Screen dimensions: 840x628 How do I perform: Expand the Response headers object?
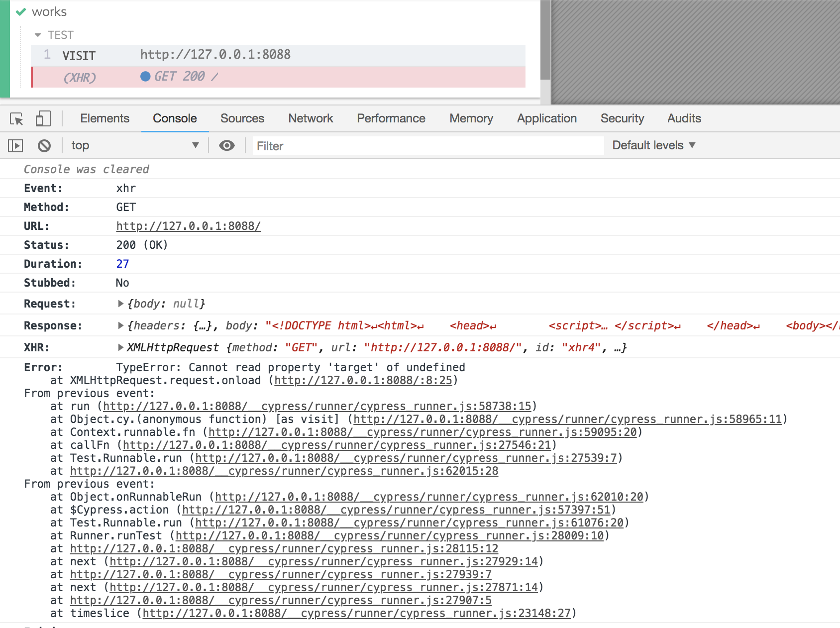point(121,325)
